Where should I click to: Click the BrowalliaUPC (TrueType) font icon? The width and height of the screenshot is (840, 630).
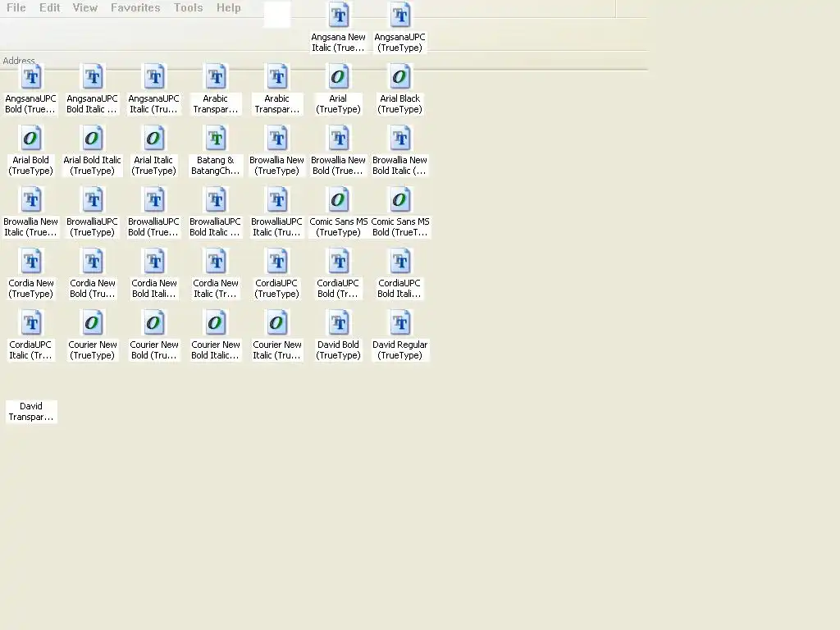point(93,200)
